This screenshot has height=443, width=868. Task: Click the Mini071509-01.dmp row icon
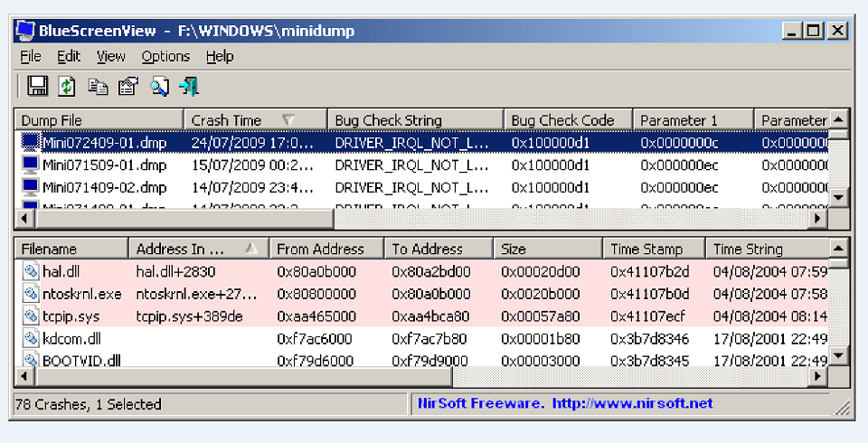click(31, 165)
